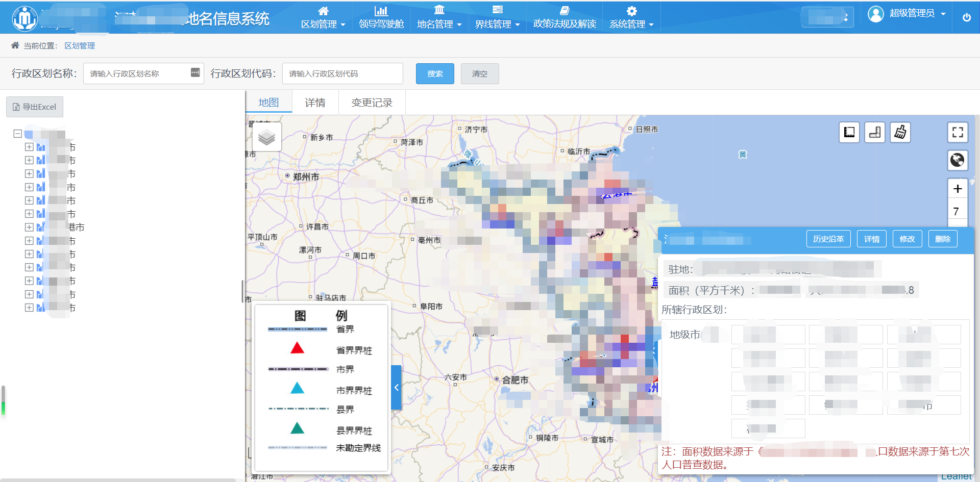Collapse the root node of region tree

pyautogui.click(x=17, y=134)
